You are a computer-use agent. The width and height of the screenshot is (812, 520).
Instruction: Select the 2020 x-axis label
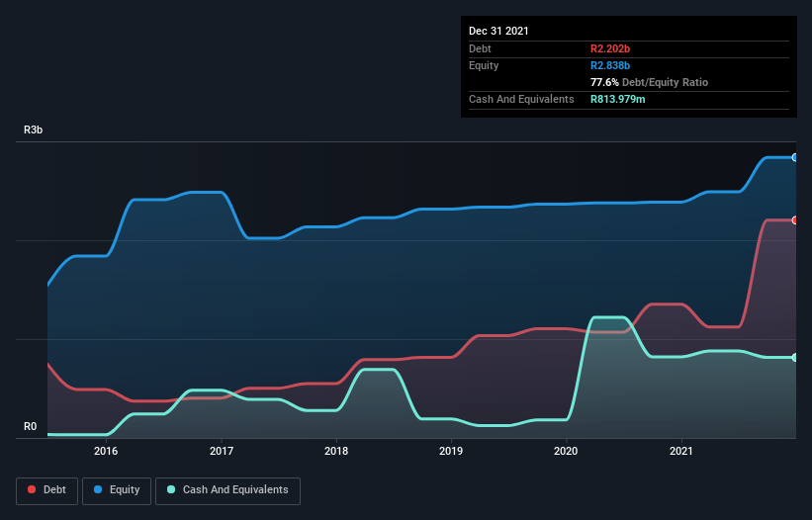tap(566, 451)
